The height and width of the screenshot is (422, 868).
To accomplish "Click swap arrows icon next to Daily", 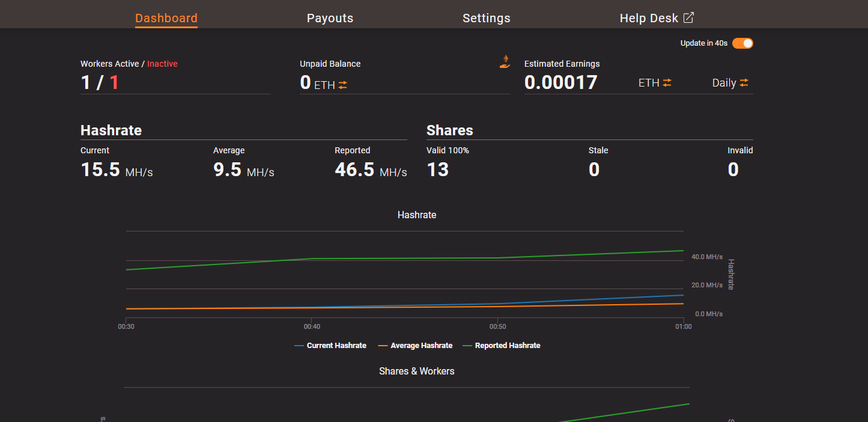I will click(x=744, y=83).
